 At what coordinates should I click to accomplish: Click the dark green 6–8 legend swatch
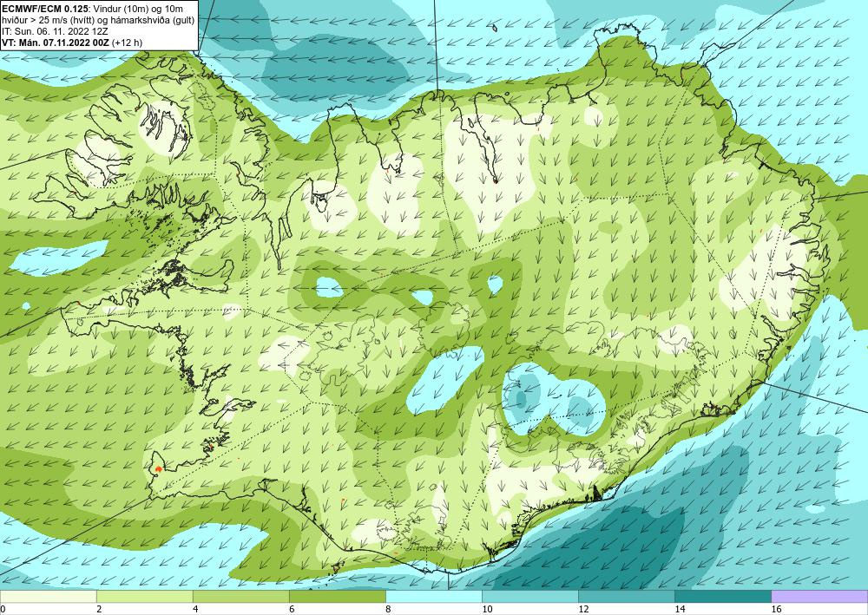tap(337, 596)
